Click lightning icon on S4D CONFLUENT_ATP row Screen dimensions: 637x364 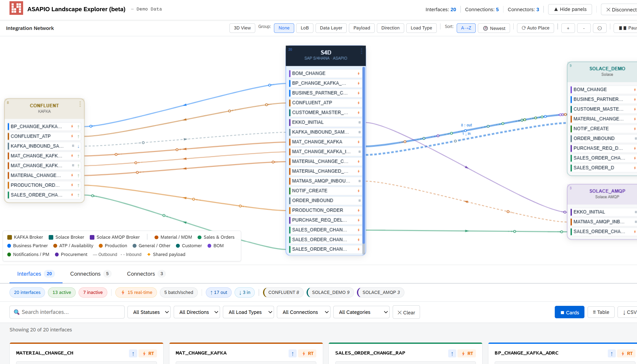coord(358,103)
